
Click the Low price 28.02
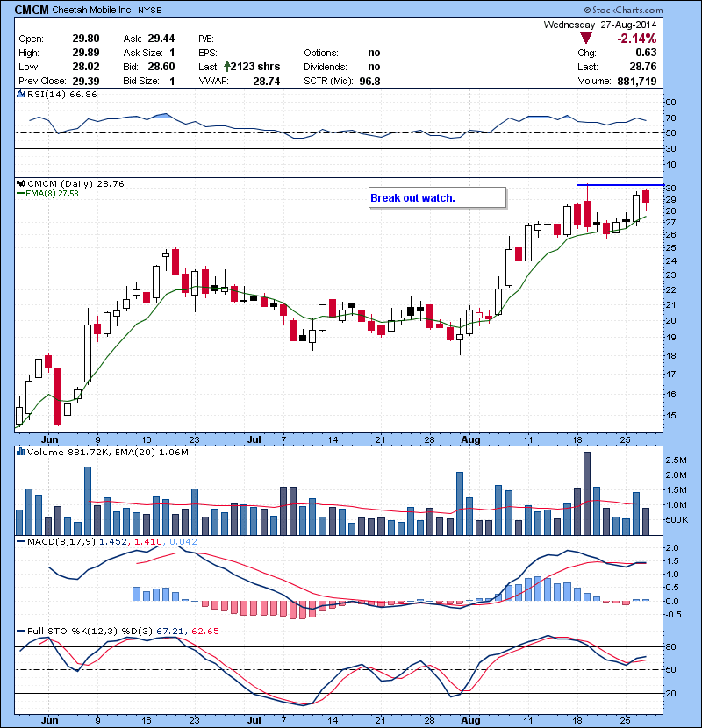tap(86, 67)
